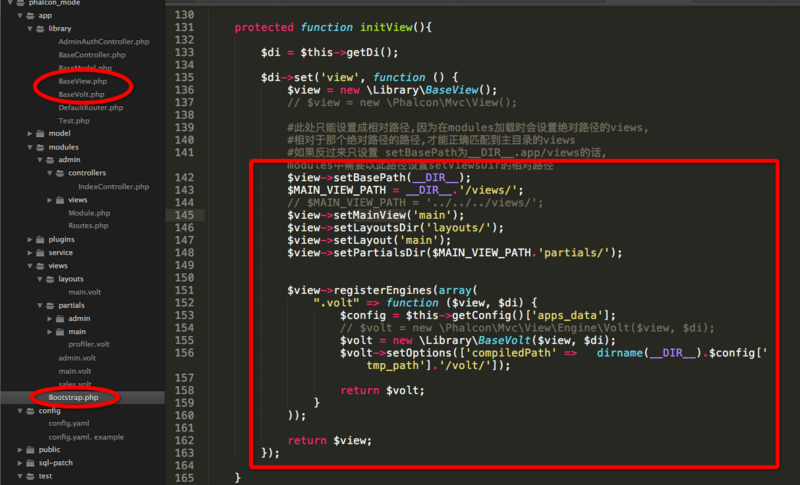Click the service folder icon

click(x=40, y=252)
